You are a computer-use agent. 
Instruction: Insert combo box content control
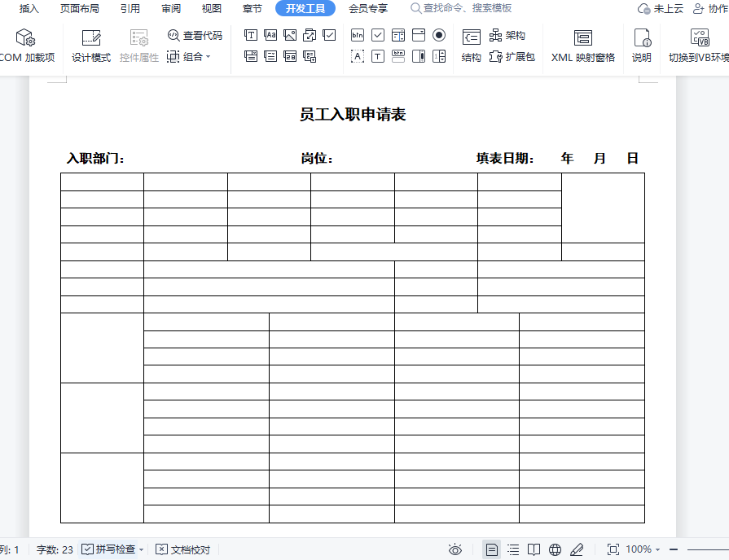[251, 57]
